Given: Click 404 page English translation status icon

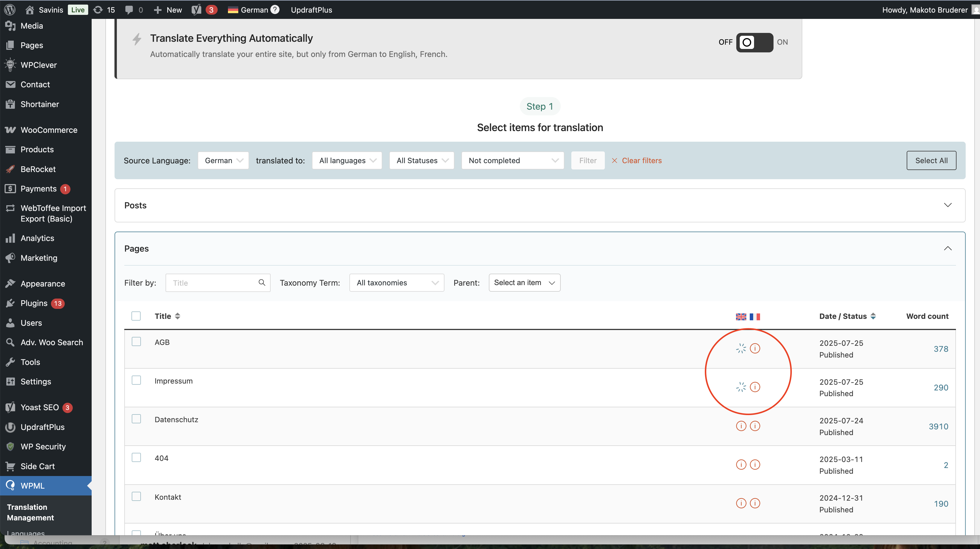Looking at the screenshot, I should [x=741, y=465].
